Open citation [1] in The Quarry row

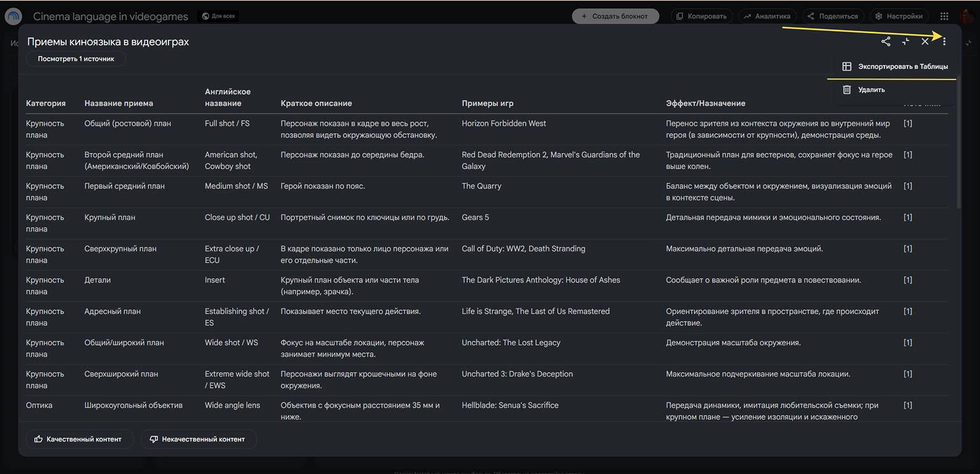pyautogui.click(x=908, y=186)
